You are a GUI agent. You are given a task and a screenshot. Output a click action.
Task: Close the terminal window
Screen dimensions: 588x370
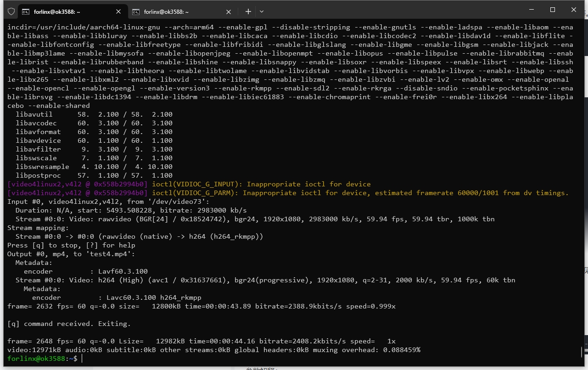pos(574,10)
